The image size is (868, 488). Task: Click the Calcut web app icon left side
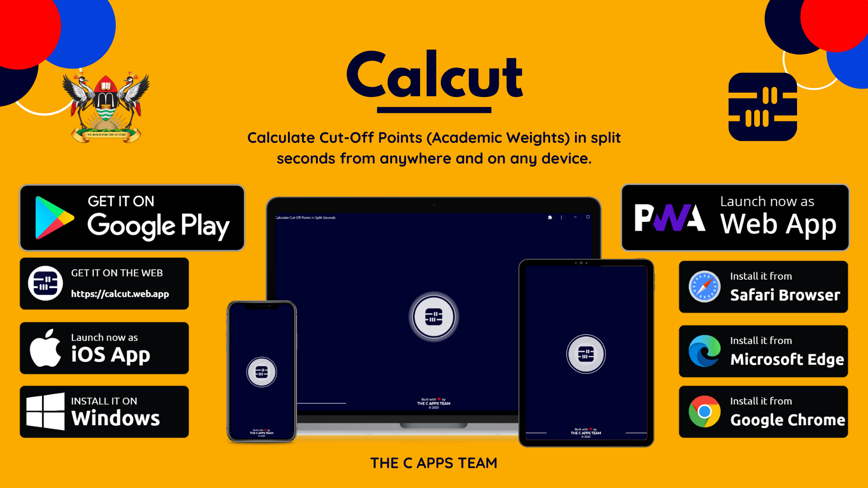point(46,286)
